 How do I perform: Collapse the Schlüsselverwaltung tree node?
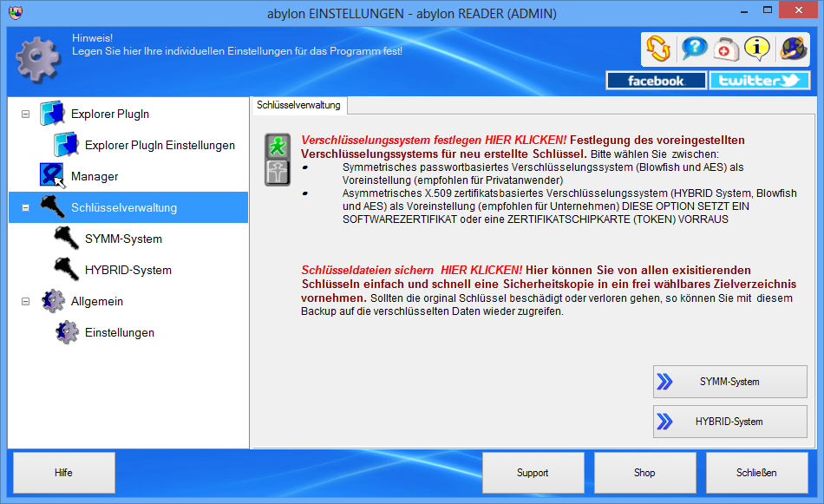pyautogui.click(x=25, y=207)
